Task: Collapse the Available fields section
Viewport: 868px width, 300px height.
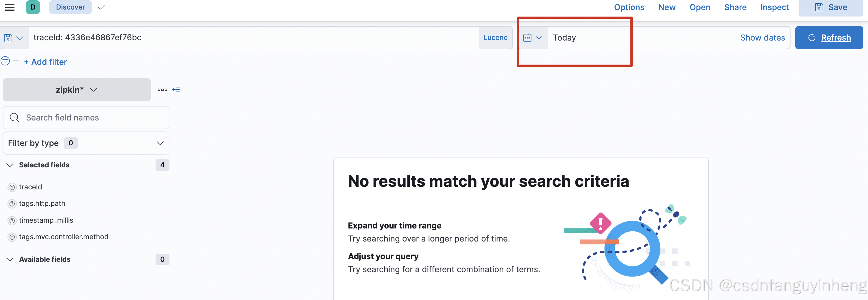Action: pos(10,259)
